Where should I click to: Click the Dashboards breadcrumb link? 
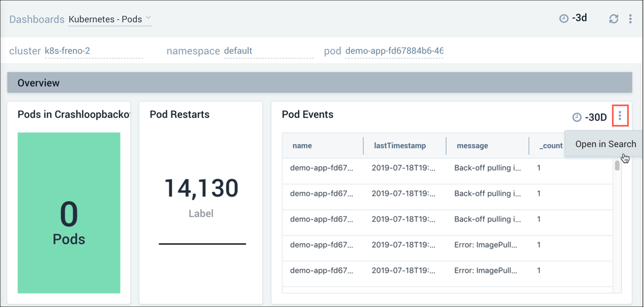click(37, 19)
